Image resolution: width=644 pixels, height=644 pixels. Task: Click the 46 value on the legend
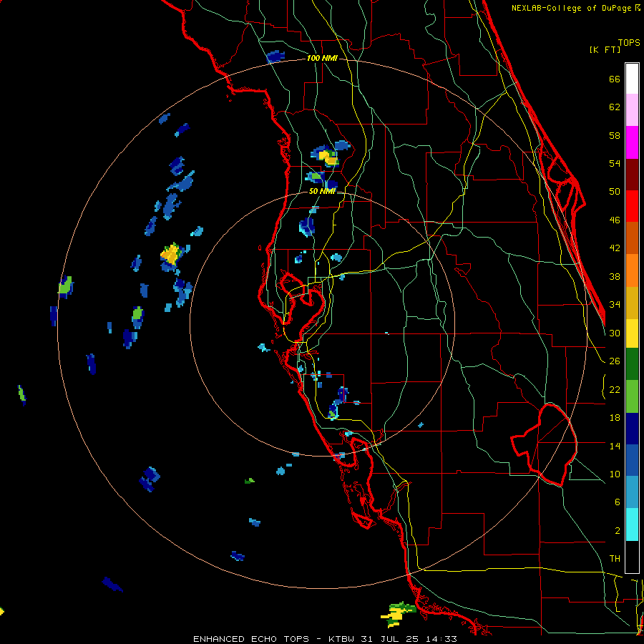coord(615,220)
